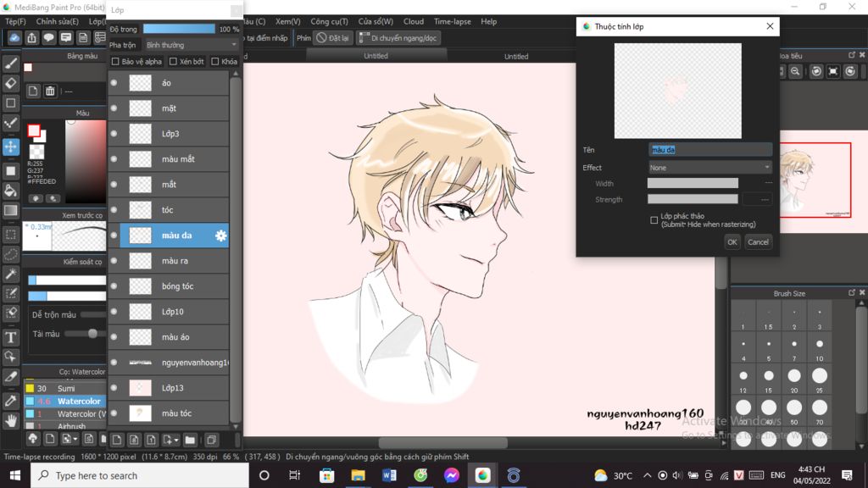Click Tên layer name input field
Screen dimensions: 868x488
pyautogui.click(x=709, y=150)
